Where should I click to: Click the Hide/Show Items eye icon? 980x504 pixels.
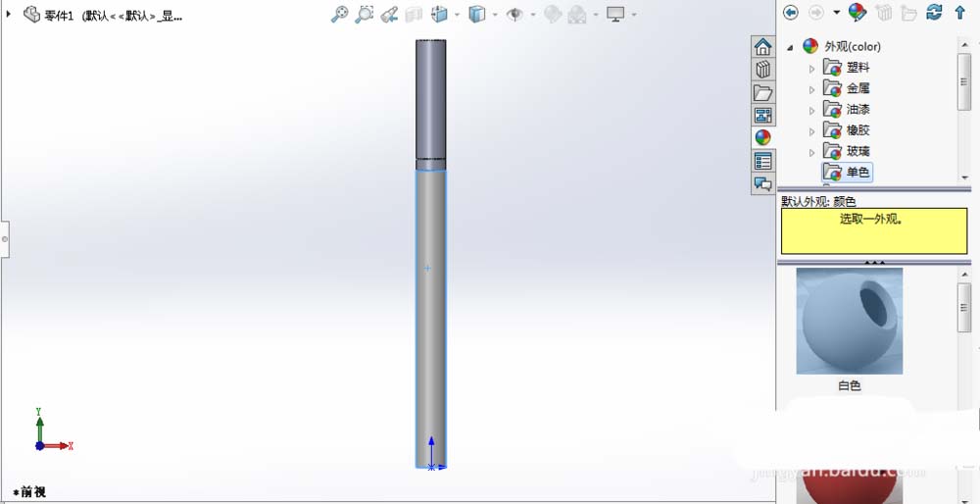[x=514, y=14]
